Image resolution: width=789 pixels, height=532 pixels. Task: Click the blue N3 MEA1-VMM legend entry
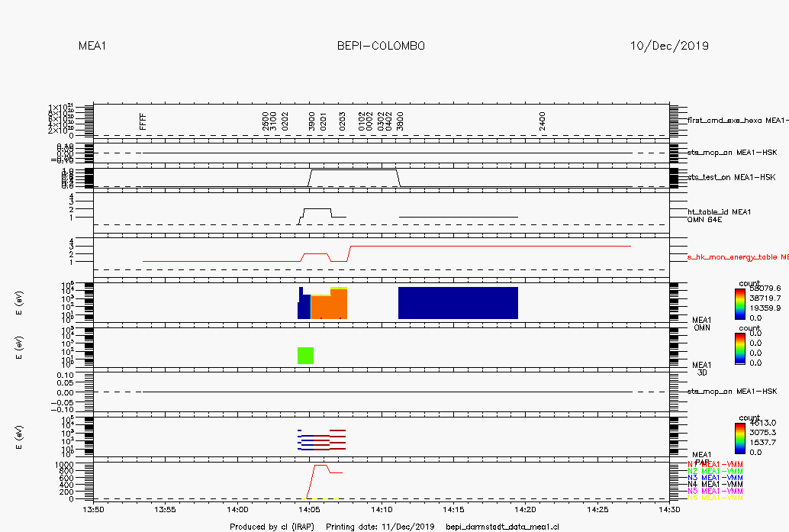click(x=715, y=478)
